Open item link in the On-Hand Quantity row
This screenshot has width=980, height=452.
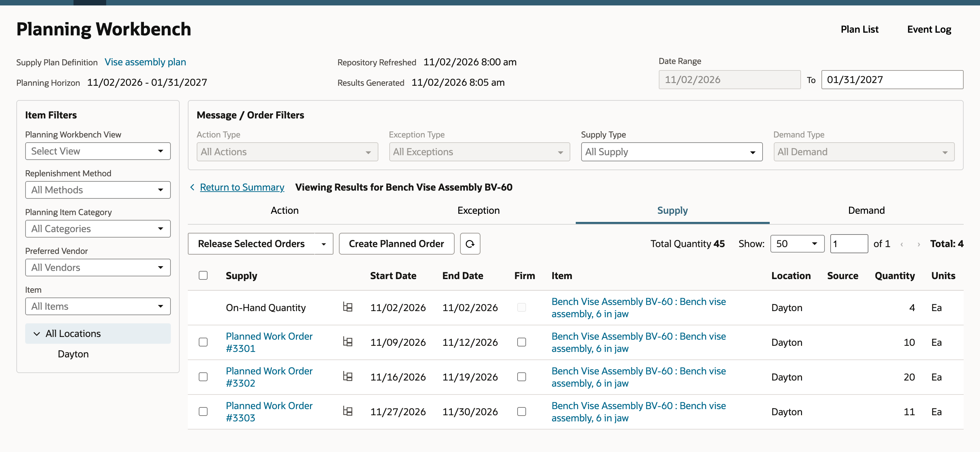[x=638, y=307]
